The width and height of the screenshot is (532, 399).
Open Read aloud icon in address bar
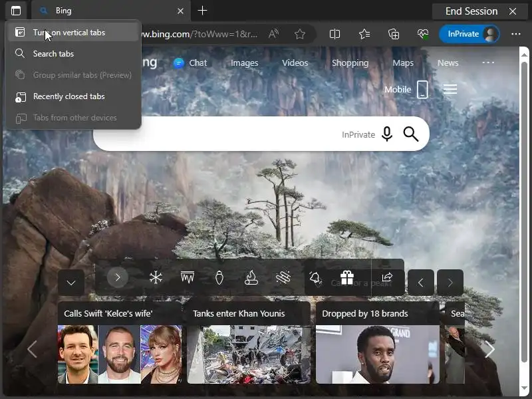273,34
